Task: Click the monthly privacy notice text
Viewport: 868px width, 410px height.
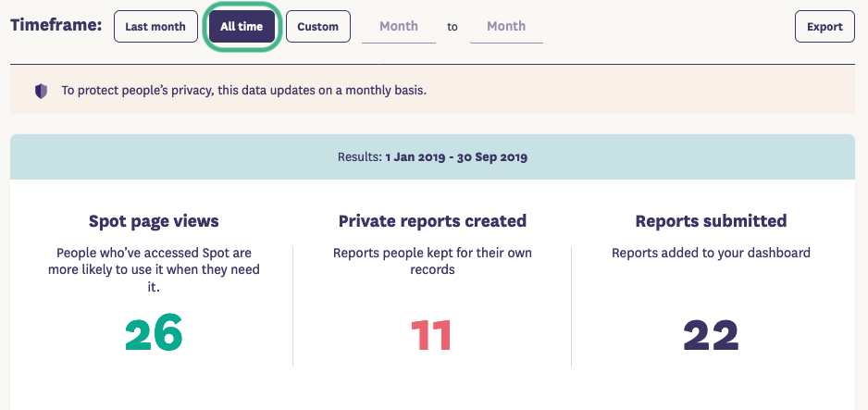Action: (x=243, y=92)
